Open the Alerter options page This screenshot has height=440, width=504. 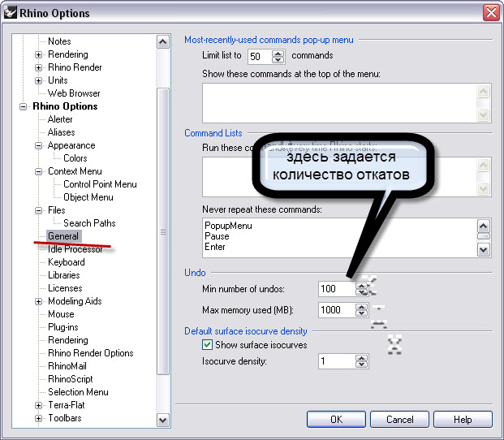point(60,119)
